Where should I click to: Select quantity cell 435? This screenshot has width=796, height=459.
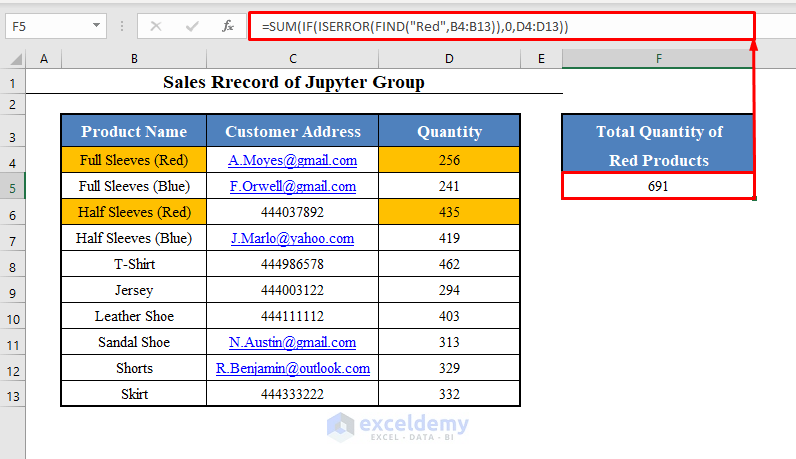click(x=449, y=212)
